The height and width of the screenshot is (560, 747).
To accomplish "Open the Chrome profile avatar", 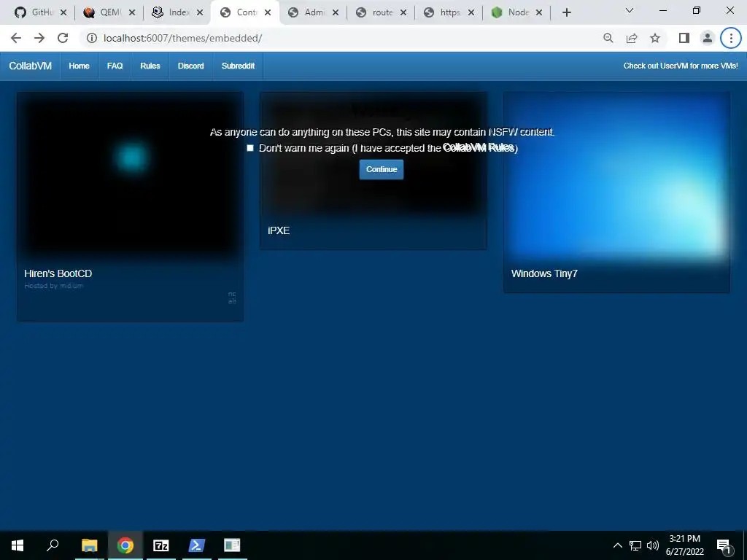I will click(x=708, y=38).
